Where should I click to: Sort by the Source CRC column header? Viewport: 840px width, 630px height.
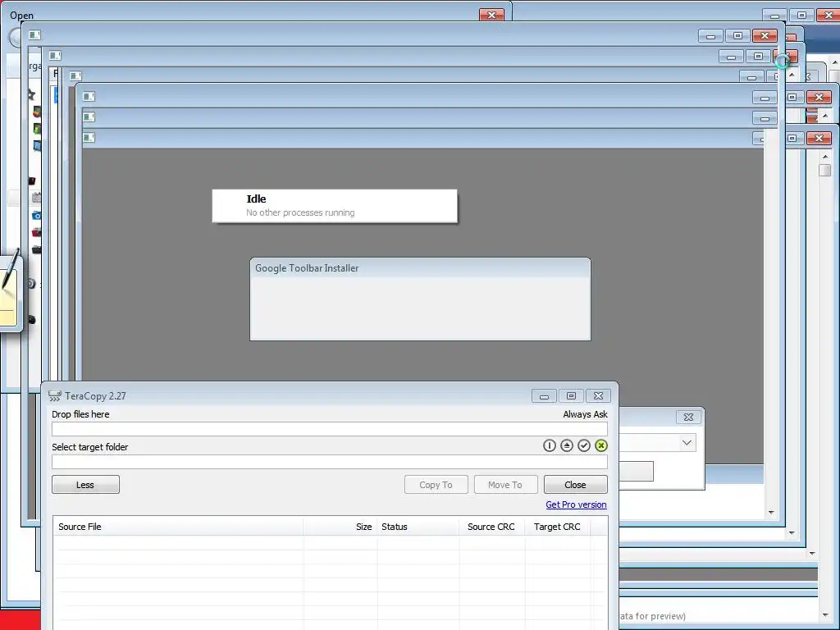pyautogui.click(x=492, y=527)
